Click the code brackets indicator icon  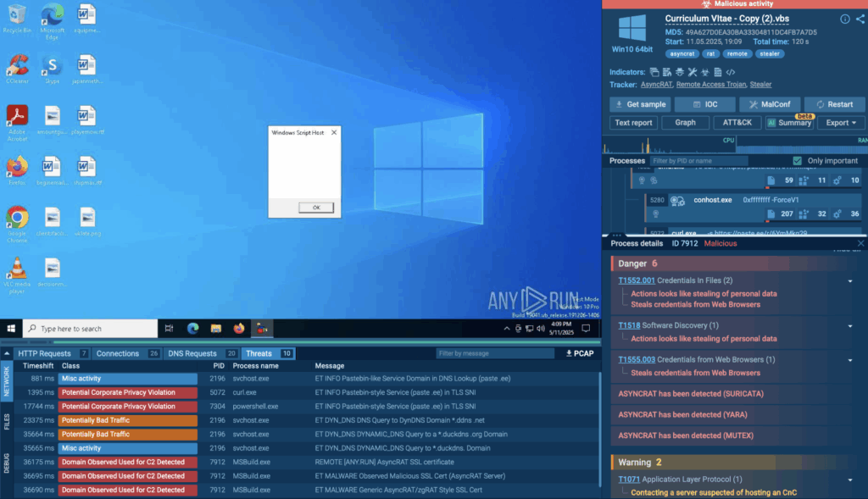731,72
